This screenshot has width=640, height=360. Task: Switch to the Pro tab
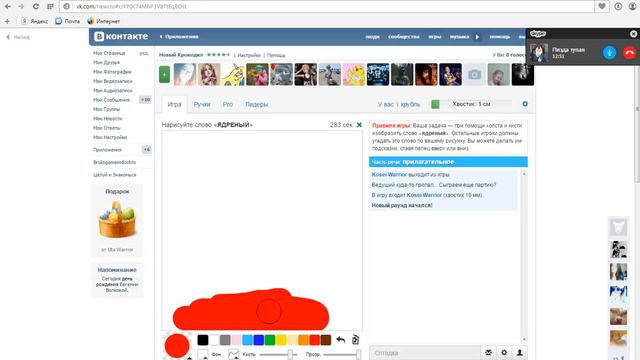pos(228,104)
